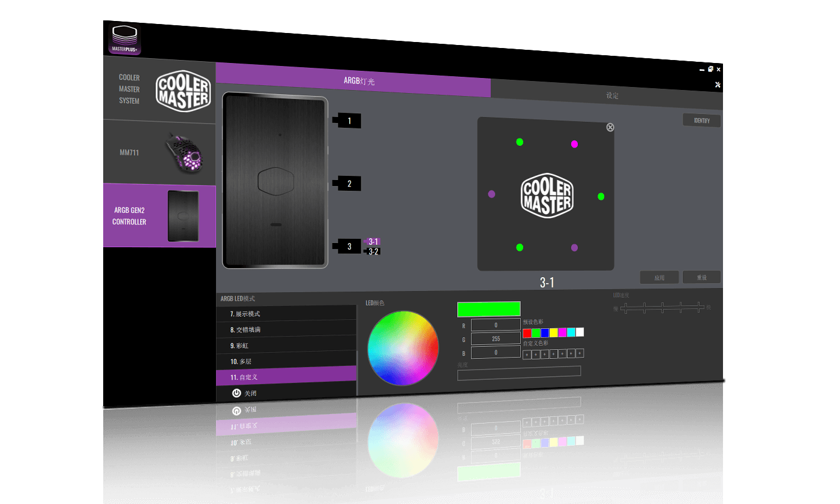Select controller port 3

[x=348, y=247]
